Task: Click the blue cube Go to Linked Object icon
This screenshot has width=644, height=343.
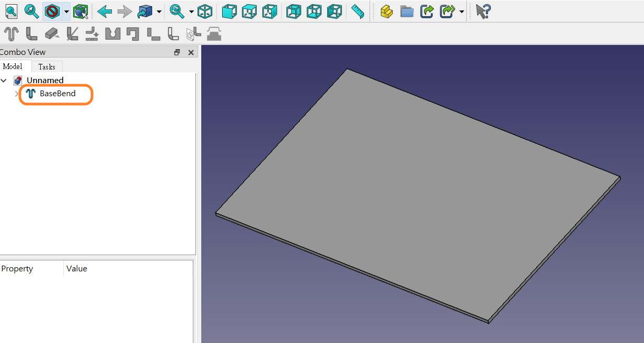Action: pyautogui.click(x=145, y=11)
